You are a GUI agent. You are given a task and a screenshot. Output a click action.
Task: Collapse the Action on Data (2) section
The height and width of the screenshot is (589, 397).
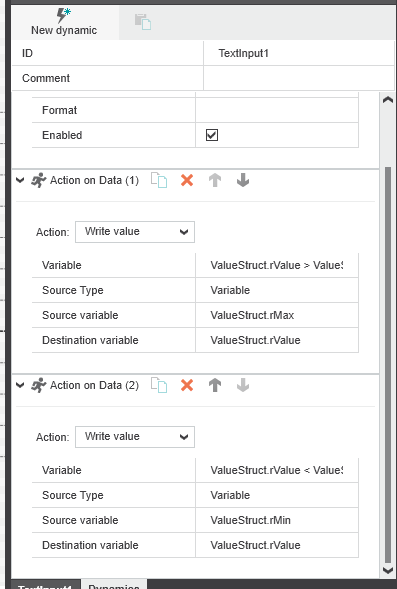point(20,385)
